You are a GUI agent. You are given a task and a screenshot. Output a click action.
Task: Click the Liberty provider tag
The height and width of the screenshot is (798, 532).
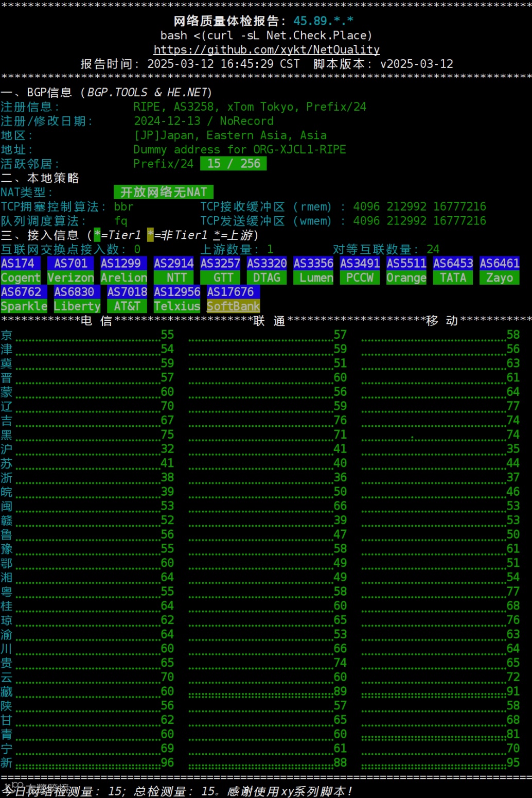click(x=77, y=306)
